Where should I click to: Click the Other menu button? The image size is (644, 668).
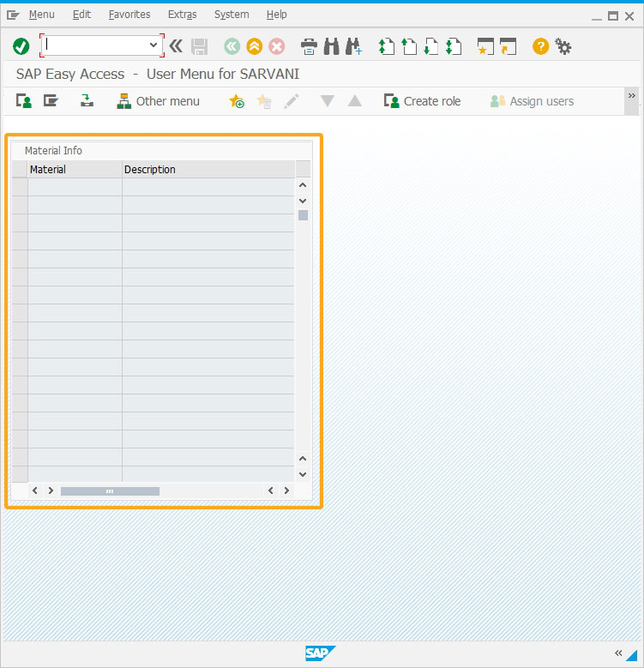158,101
